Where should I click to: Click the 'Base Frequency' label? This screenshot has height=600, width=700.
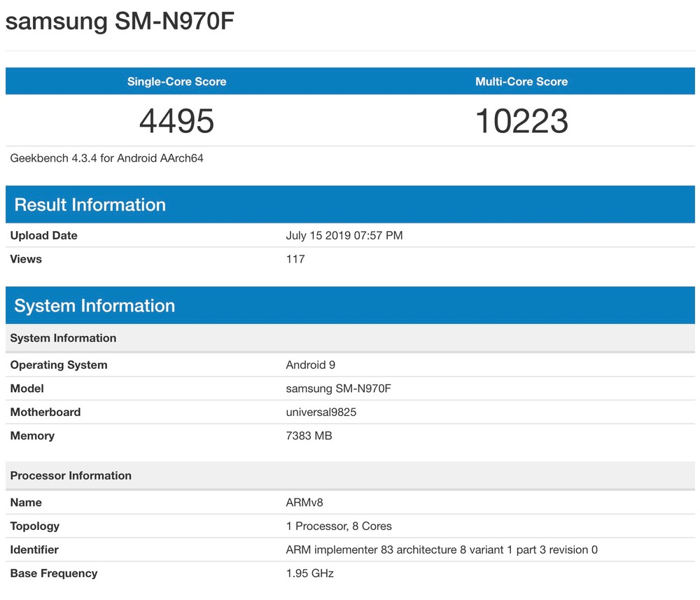click(x=54, y=573)
